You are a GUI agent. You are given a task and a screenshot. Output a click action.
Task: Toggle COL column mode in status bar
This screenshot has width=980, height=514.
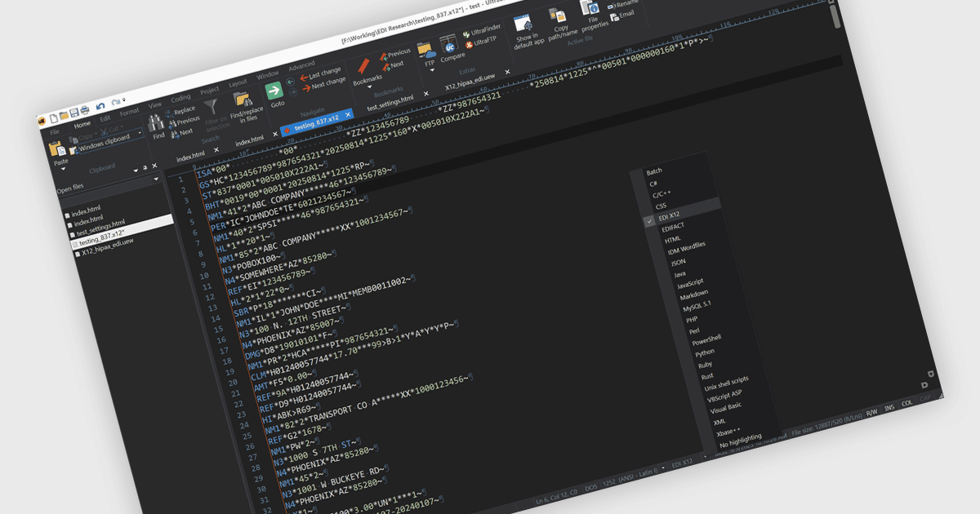coord(906,404)
